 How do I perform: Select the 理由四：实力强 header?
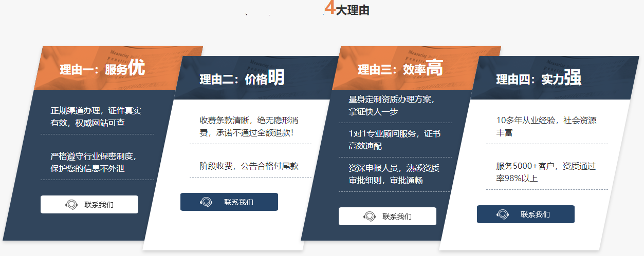pos(538,78)
